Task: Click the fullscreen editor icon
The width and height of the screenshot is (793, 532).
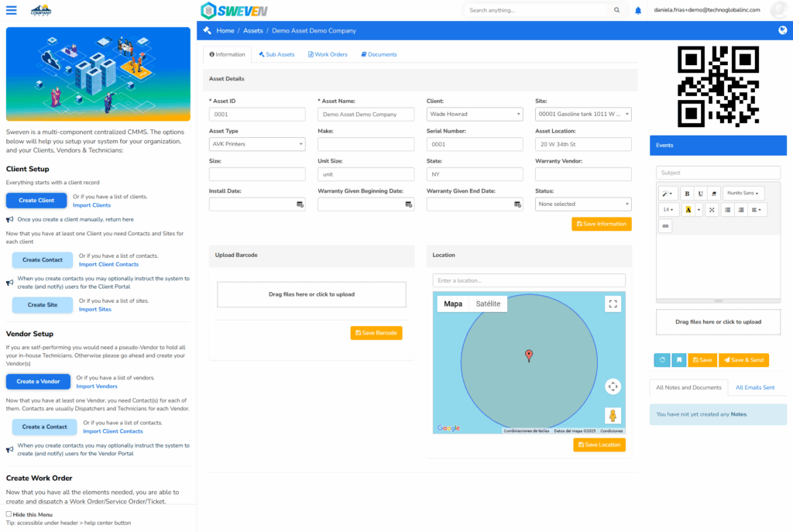Action: 712,210
